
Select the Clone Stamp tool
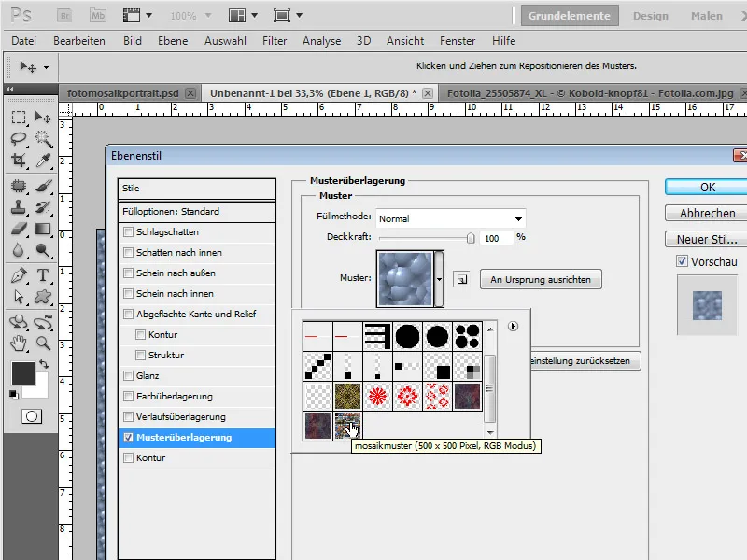click(19, 207)
